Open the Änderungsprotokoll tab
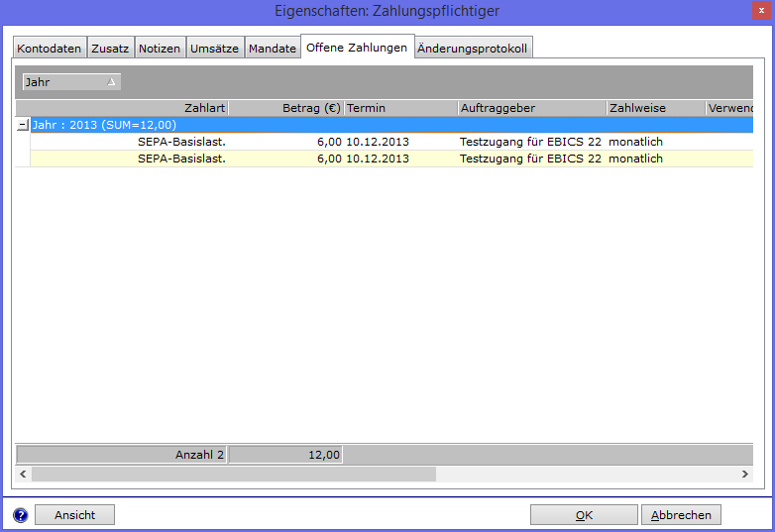 pos(473,49)
